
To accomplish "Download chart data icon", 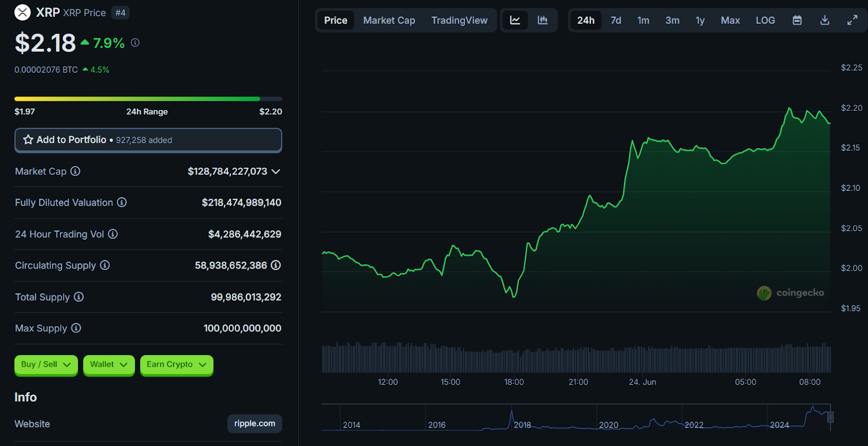I will coord(825,20).
